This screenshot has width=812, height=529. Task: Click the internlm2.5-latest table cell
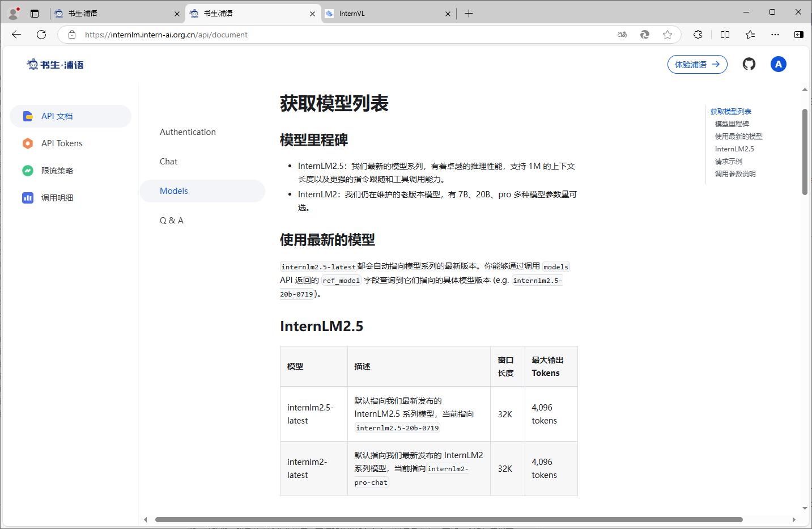(314, 414)
